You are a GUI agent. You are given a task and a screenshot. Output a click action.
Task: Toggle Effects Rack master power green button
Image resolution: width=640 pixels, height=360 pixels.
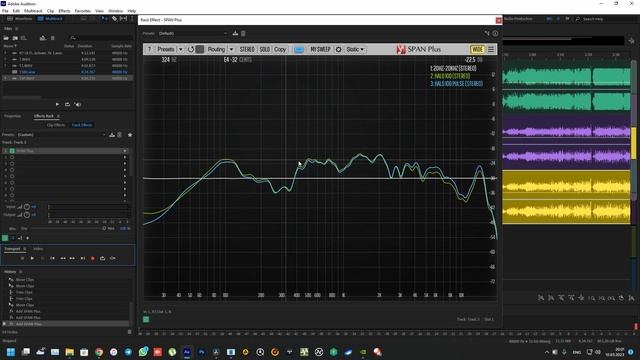point(5,238)
